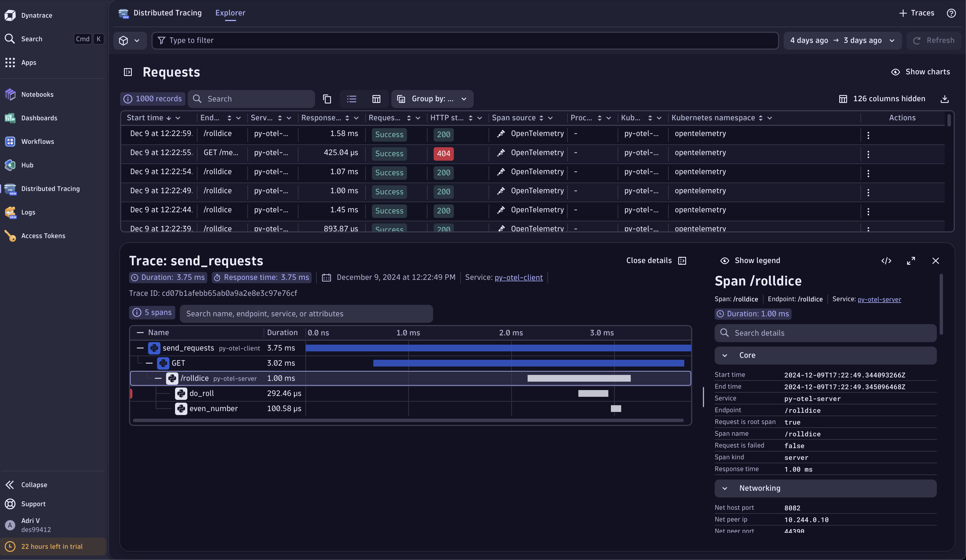Image resolution: width=966 pixels, height=560 pixels.
Task: Copy the requests table using the copy icon
Action: pyautogui.click(x=326, y=99)
